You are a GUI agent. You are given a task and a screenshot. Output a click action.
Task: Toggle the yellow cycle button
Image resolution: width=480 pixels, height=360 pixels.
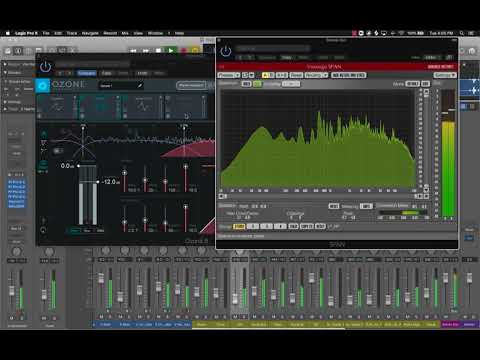(x=195, y=51)
